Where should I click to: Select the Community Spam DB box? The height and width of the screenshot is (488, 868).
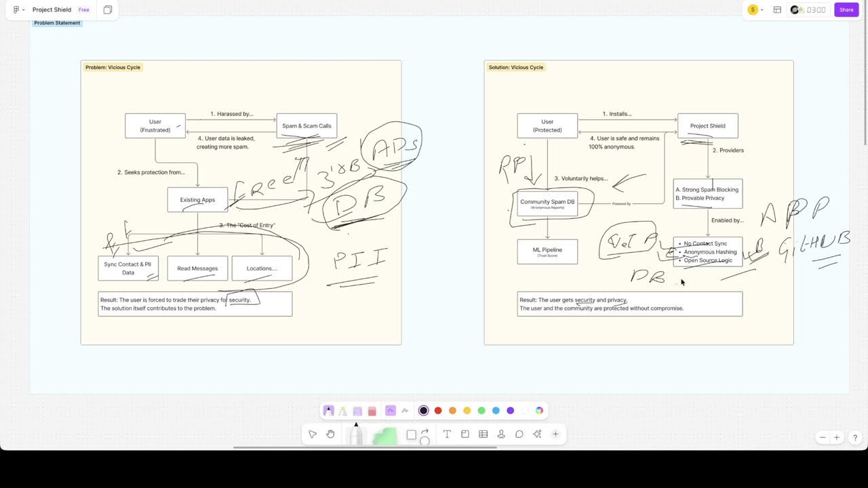click(x=547, y=203)
